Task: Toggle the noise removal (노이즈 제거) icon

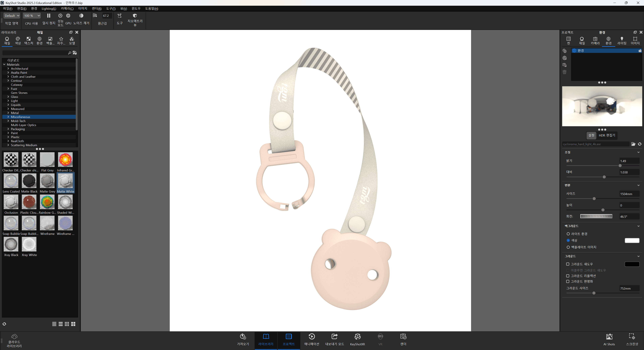Action: (81, 16)
